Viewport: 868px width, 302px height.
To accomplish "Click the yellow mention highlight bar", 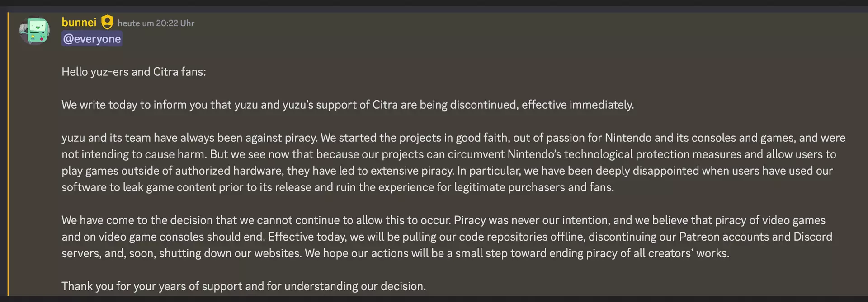I will [8, 154].
